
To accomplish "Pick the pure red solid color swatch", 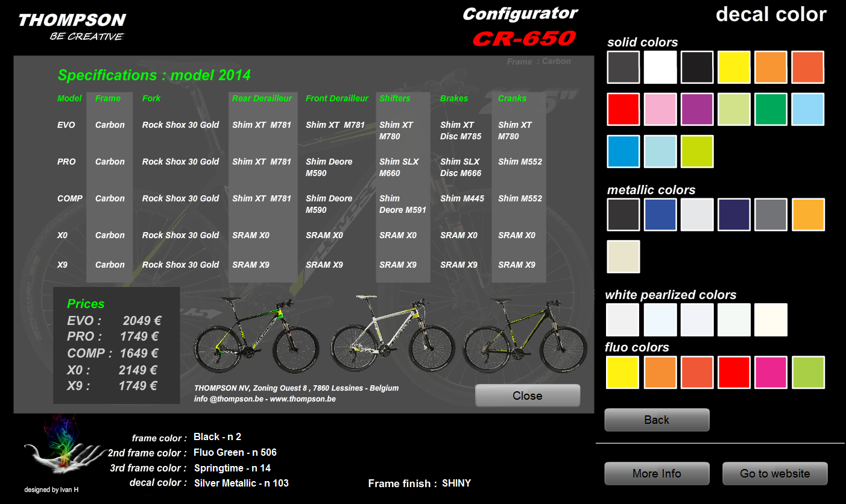I will [x=623, y=109].
